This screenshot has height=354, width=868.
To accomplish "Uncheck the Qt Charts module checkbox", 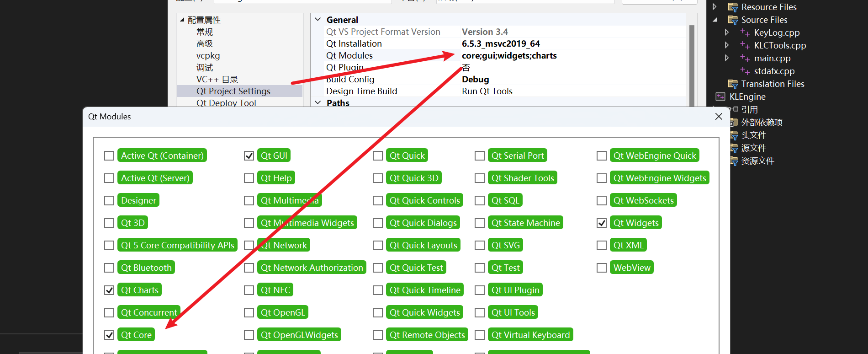I will (109, 290).
